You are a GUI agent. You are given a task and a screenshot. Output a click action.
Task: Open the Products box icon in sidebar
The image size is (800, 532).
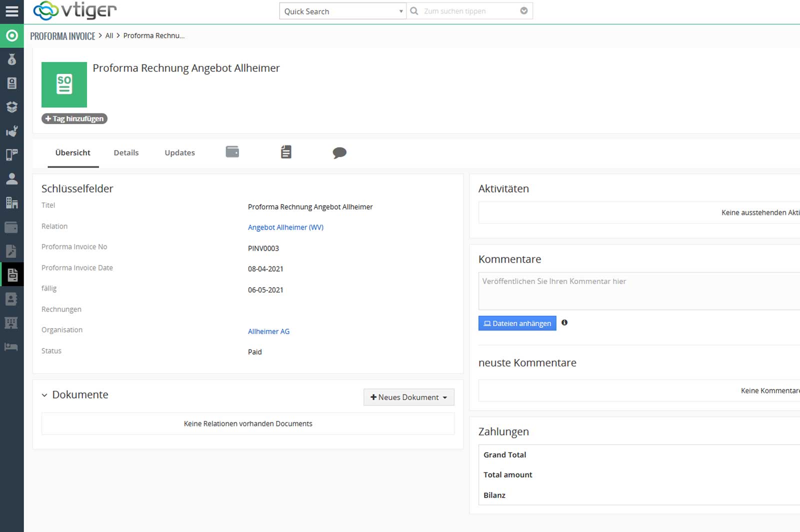click(12, 106)
